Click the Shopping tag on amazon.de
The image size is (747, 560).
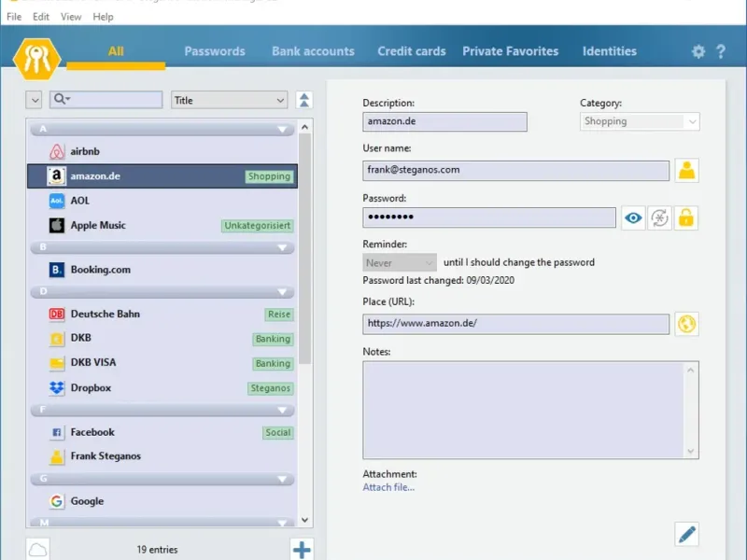tap(269, 176)
